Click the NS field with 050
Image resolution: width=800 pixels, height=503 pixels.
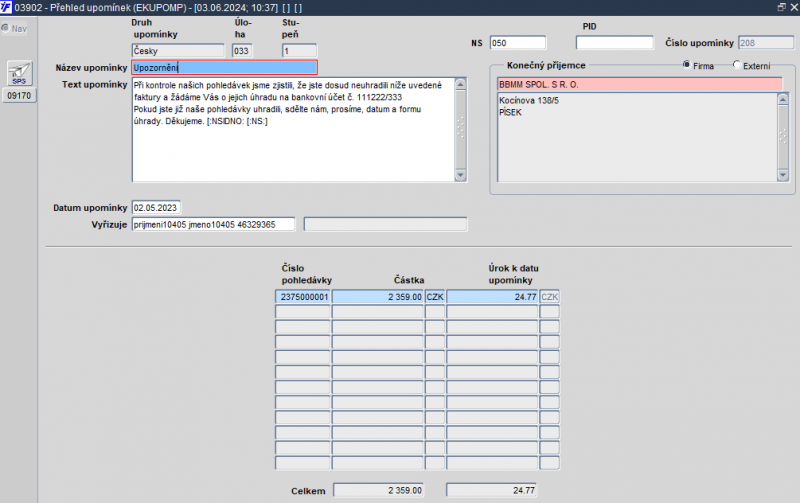(x=518, y=43)
